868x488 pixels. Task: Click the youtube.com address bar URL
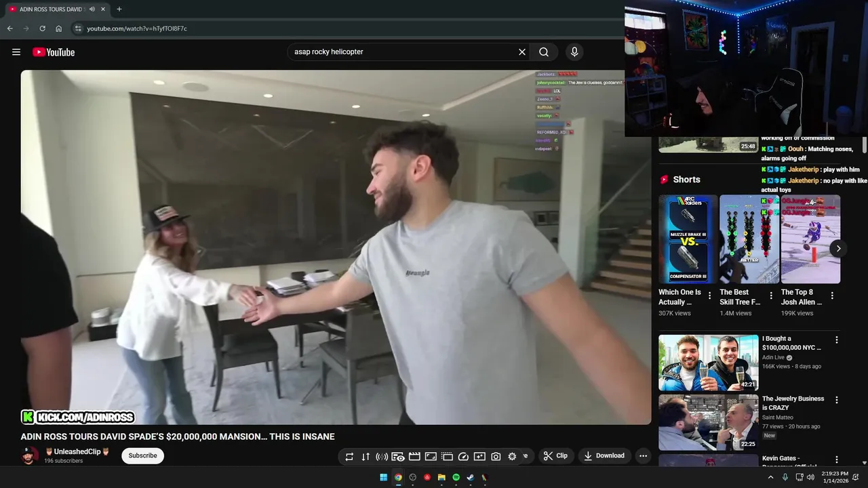coord(137,28)
